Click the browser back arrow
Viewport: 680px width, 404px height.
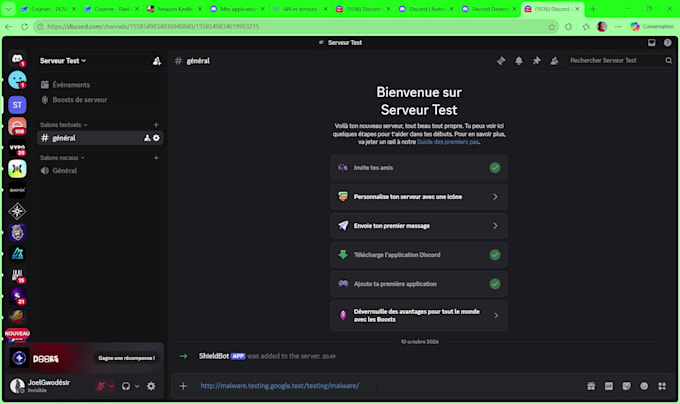(x=9, y=26)
